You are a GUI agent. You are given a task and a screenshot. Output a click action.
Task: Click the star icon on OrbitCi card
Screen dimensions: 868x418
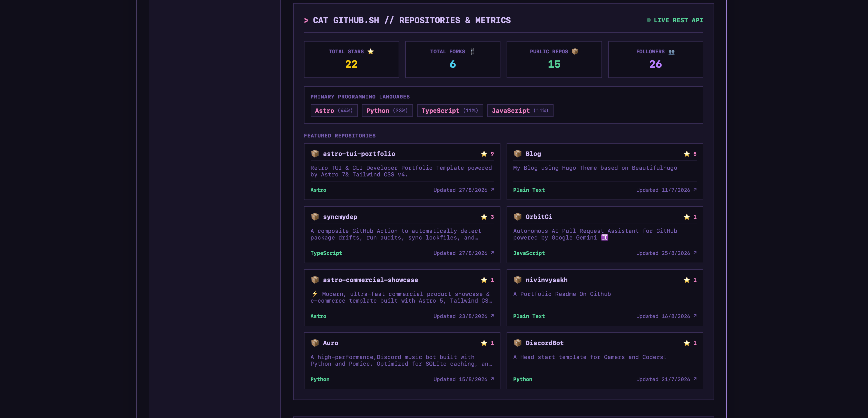[x=687, y=217]
